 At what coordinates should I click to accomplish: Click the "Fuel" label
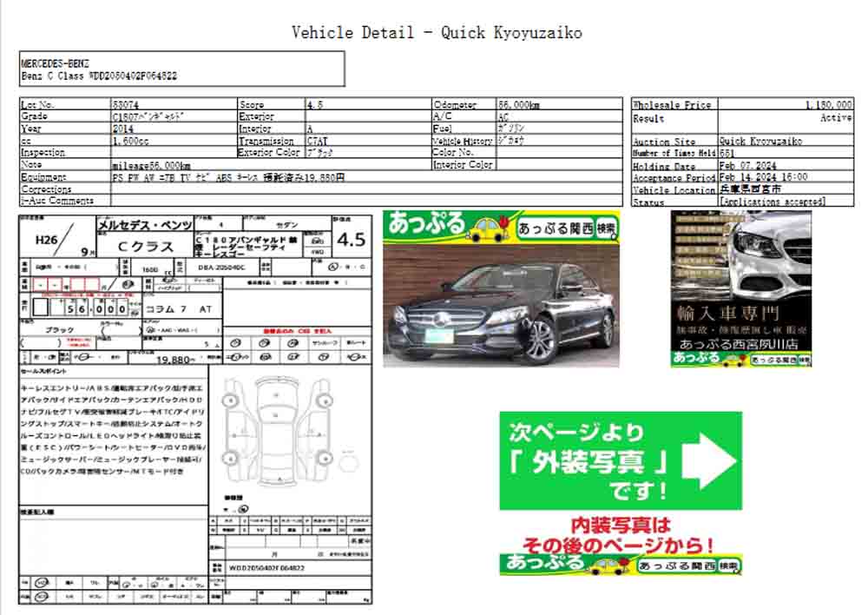click(x=443, y=129)
